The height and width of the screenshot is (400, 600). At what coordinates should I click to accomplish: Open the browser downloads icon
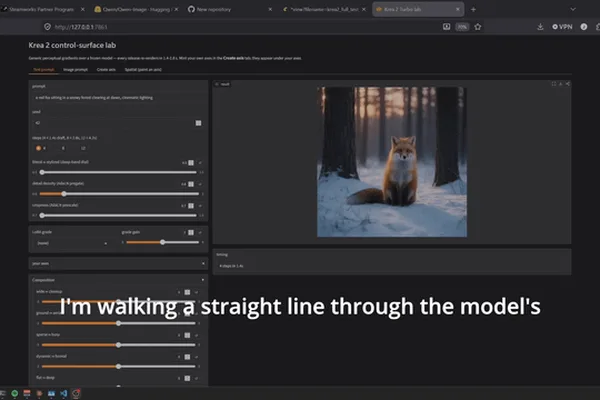(x=540, y=27)
